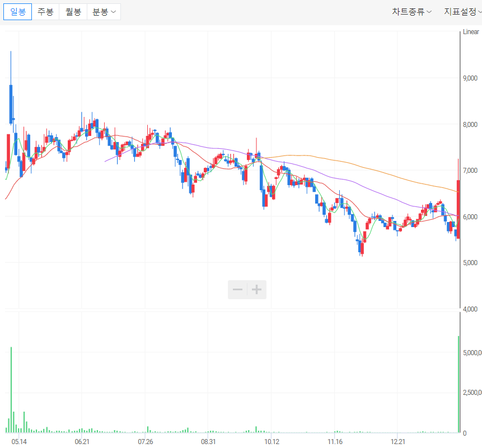The height and width of the screenshot is (448, 482).
Task: Click the 7,000 price axis label
Action: click(470, 171)
